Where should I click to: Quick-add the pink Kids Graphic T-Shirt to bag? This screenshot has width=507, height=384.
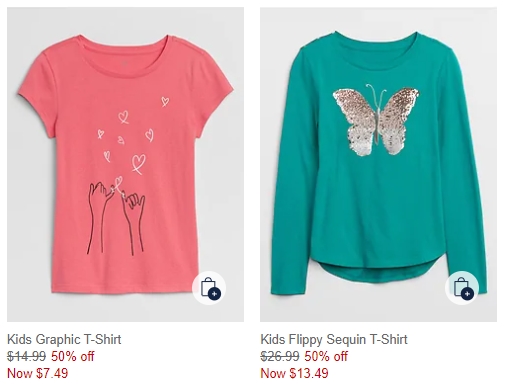209,288
